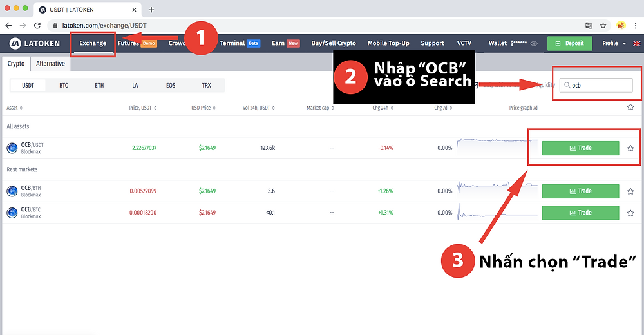This screenshot has width=644, height=335.
Task: Select the TRX market tab
Action: click(x=207, y=86)
